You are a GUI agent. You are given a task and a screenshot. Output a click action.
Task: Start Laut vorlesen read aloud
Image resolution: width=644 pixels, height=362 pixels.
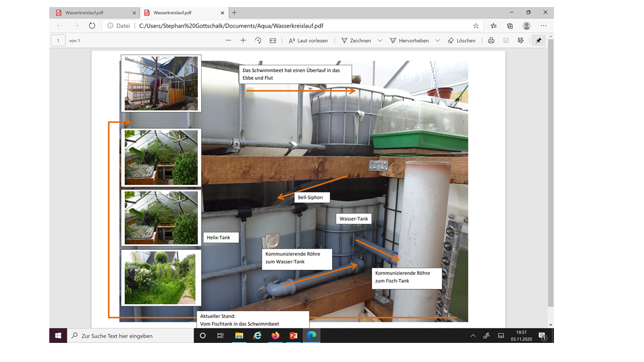(308, 41)
